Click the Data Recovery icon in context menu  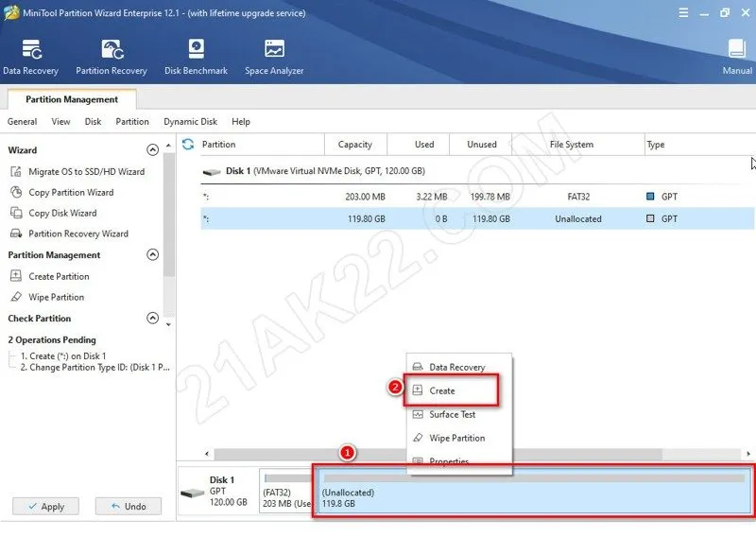[x=418, y=367]
